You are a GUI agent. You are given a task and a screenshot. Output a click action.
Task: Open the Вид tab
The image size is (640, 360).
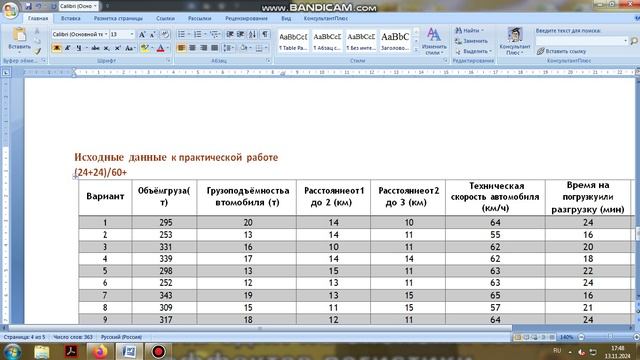coord(286,18)
